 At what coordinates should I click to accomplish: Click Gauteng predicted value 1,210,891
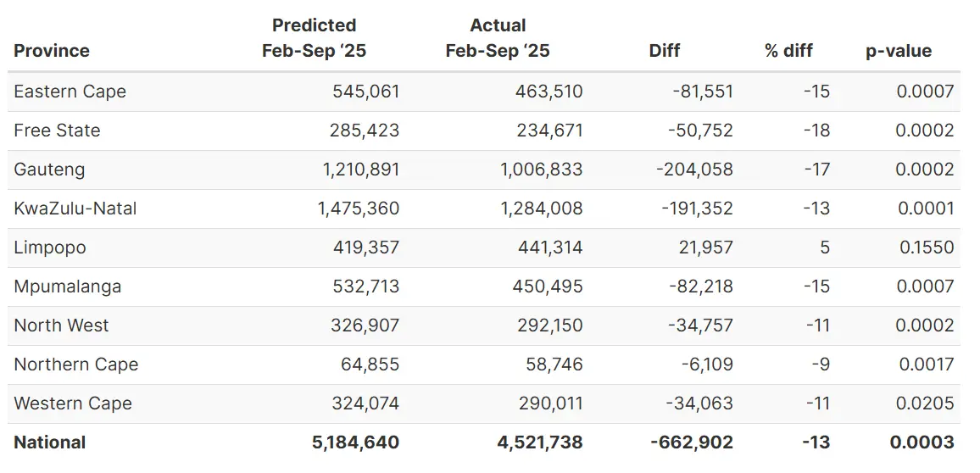coord(360,170)
